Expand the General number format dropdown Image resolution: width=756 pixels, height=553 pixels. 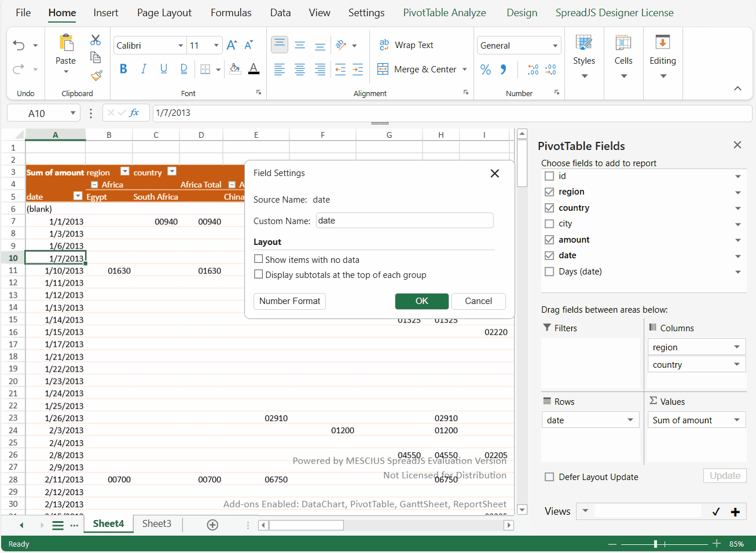click(x=555, y=46)
